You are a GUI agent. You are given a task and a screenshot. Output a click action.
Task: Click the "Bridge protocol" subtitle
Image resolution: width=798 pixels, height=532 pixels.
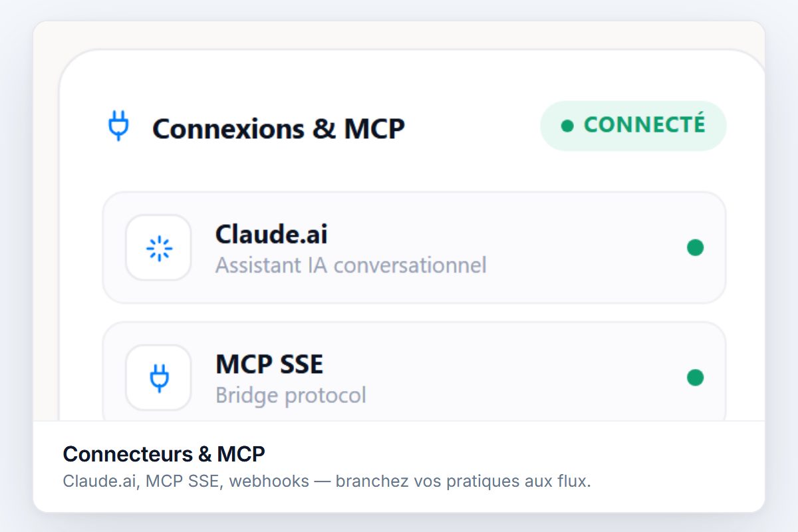click(x=291, y=396)
